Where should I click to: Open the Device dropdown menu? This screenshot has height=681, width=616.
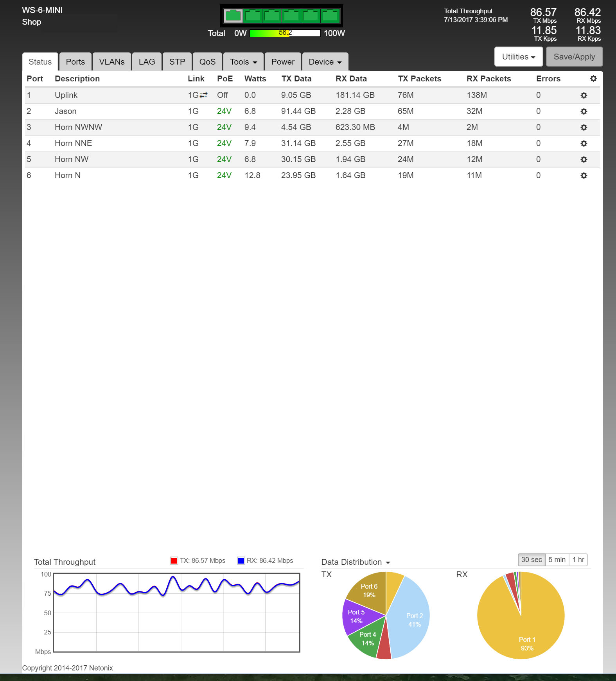pos(325,62)
